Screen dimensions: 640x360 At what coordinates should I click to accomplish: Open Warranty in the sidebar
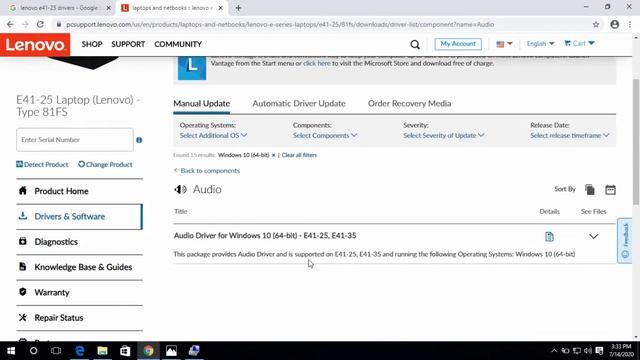(79, 293)
